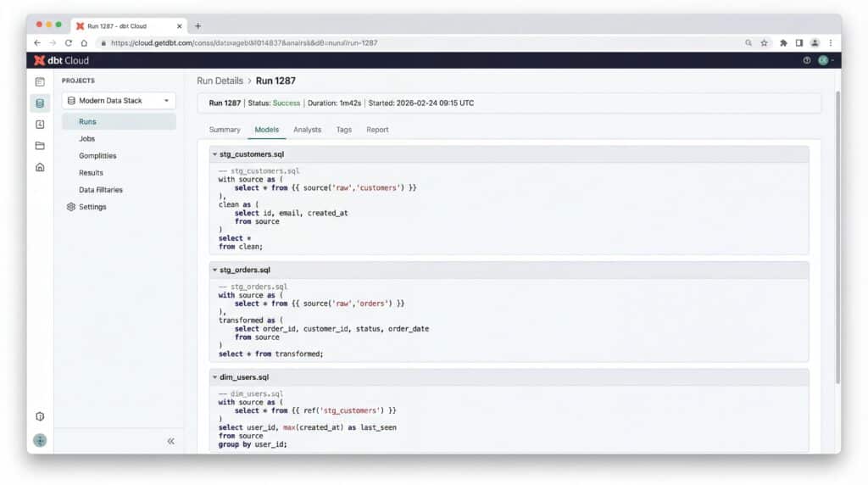
Task: Open browser three-dot menu
Action: 831,42
